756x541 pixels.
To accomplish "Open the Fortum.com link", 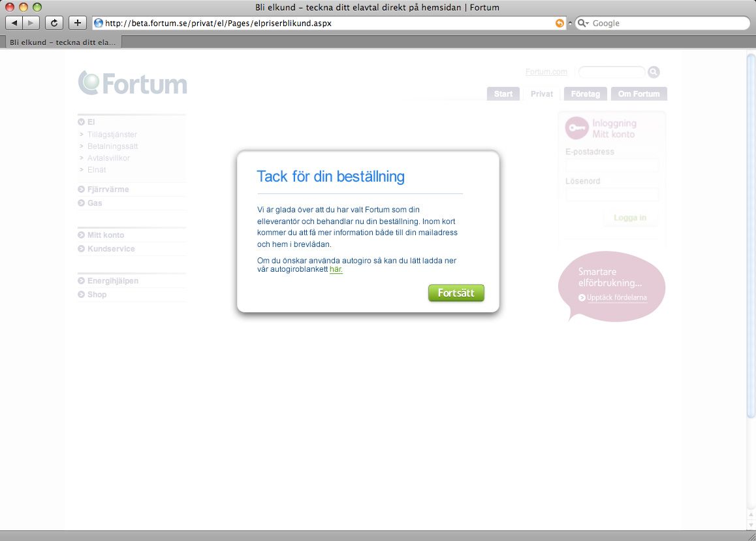I will (546, 72).
